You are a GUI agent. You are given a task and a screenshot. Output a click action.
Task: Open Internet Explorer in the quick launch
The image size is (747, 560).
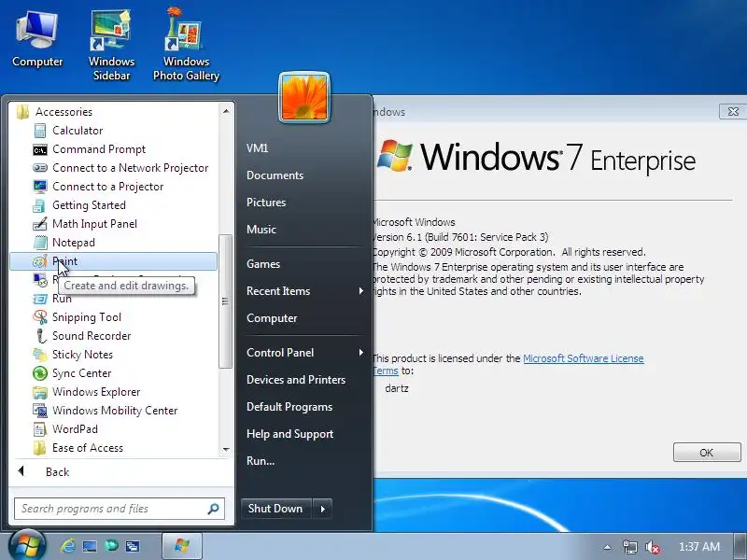coord(67,546)
